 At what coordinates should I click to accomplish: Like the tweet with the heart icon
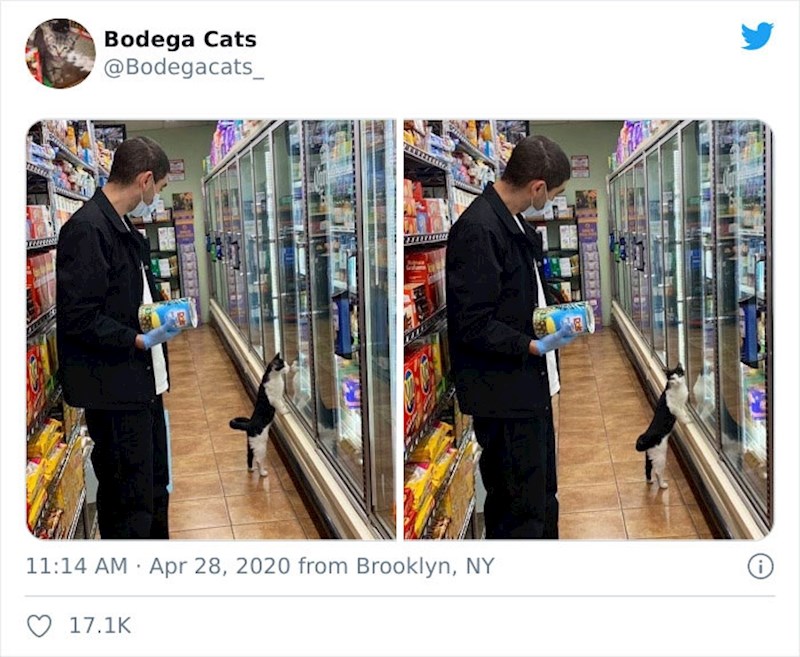point(39,625)
